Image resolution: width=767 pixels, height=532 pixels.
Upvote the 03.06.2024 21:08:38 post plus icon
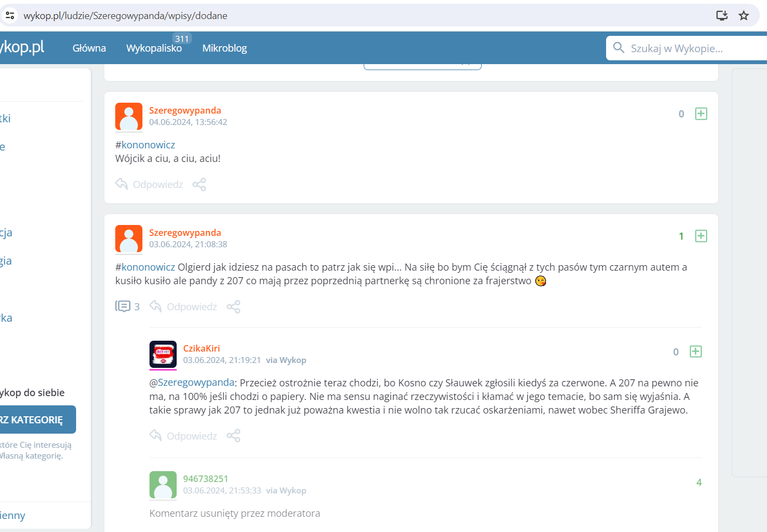(x=701, y=236)
